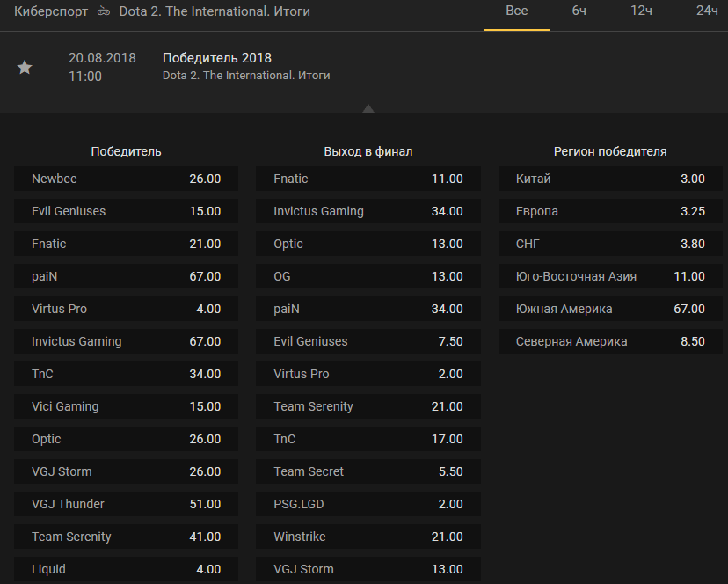Collapse the event markets with the triangle arrow
This screenshot has height=584, width=728.
point(368,108)
